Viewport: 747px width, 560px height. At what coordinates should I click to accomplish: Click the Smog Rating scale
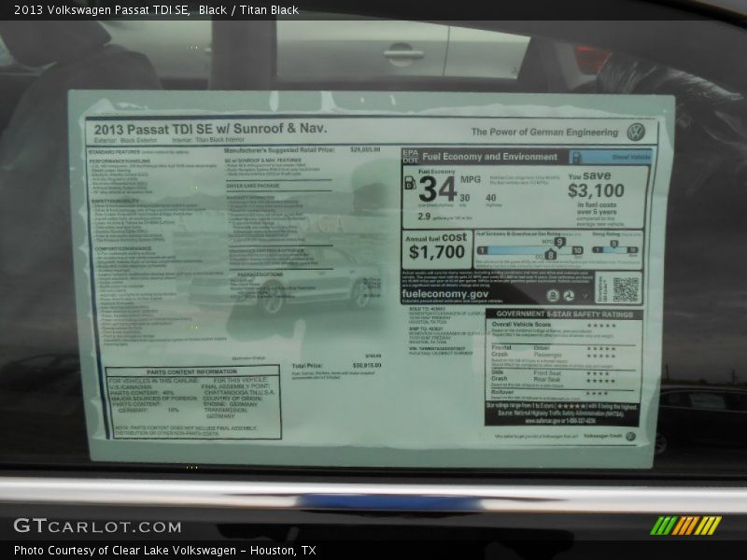616,249
